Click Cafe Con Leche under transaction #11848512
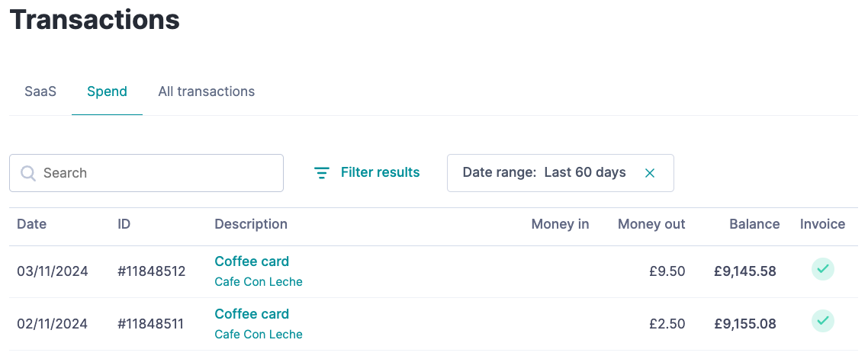 point(259,282)
